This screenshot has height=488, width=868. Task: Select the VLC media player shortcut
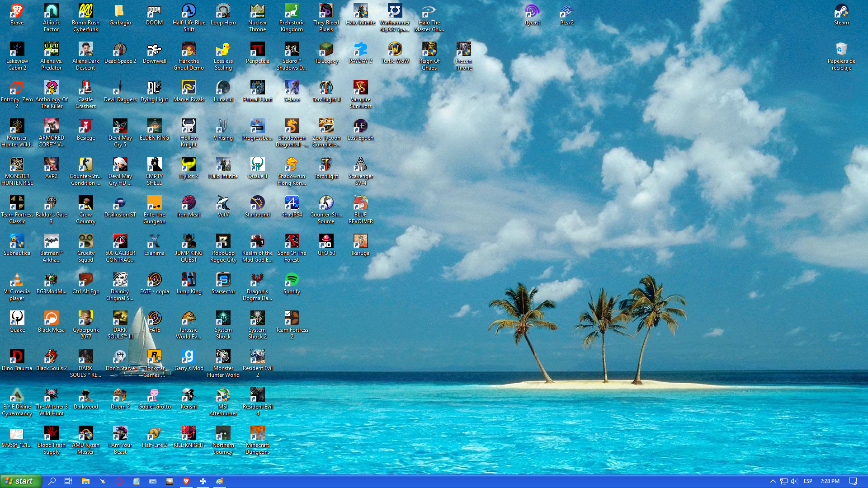17,286
